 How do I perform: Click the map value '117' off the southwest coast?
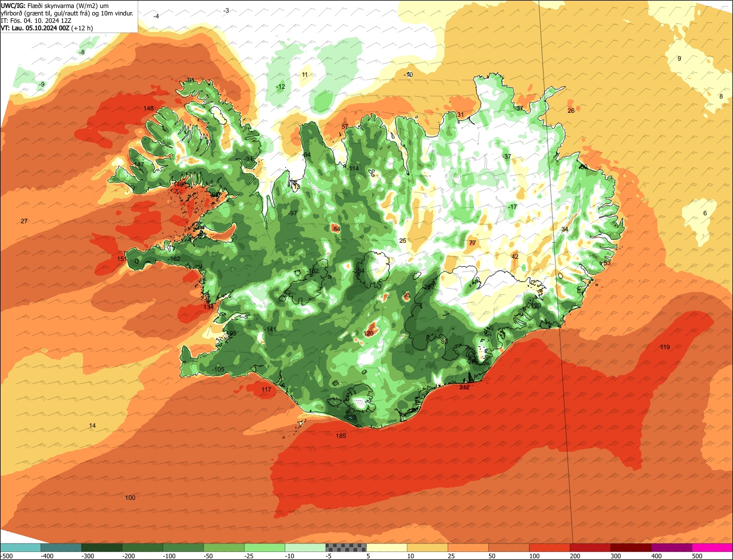click(x=266, y=390)
